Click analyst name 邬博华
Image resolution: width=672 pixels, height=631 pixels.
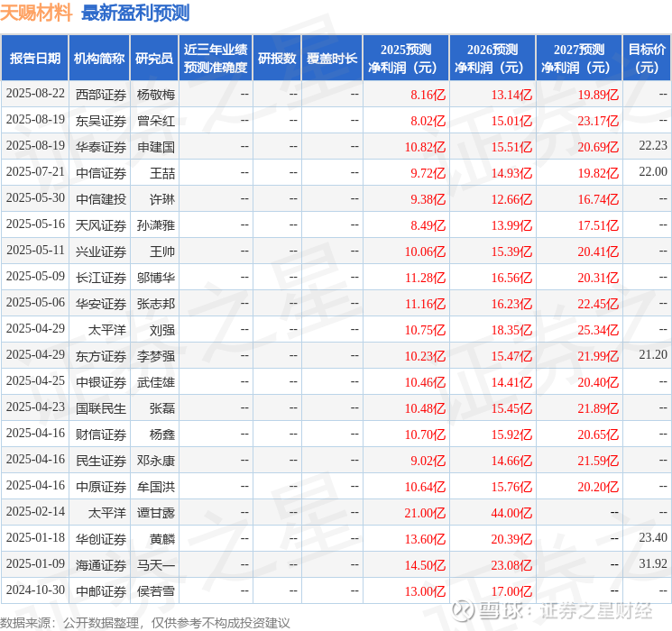coord(156,278)
